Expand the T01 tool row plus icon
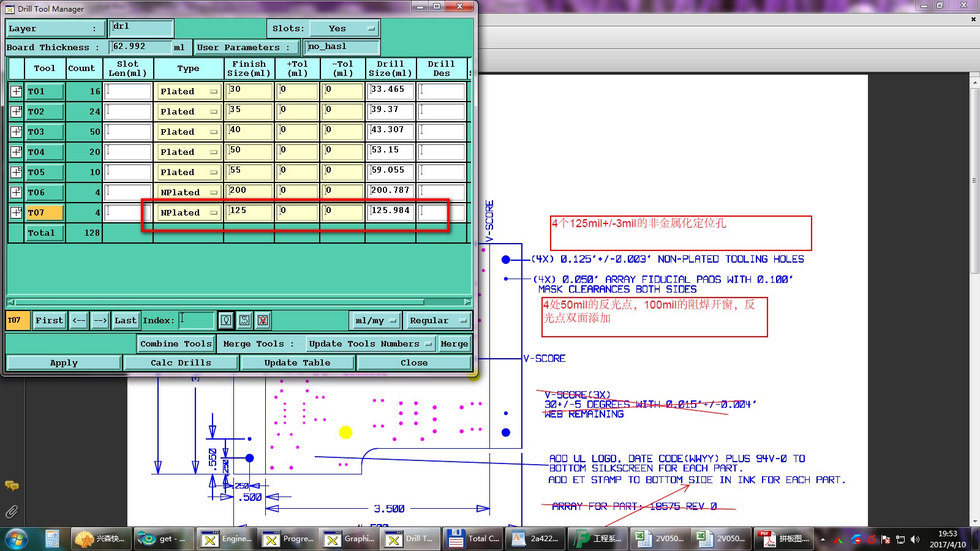 (x=16, y=91)
